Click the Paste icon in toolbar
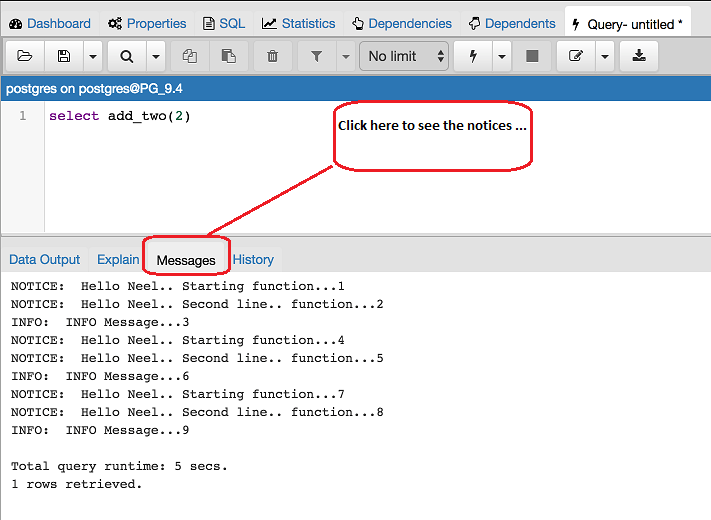 [x=229, y=56]
